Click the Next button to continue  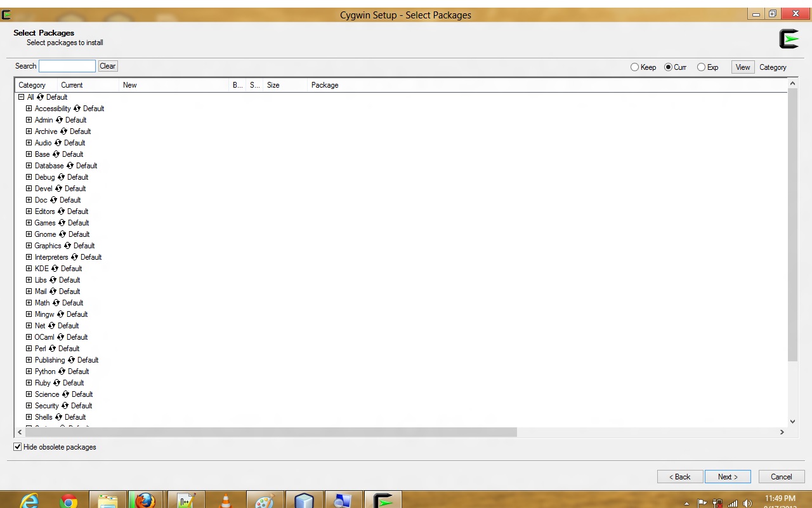[728, 476]
